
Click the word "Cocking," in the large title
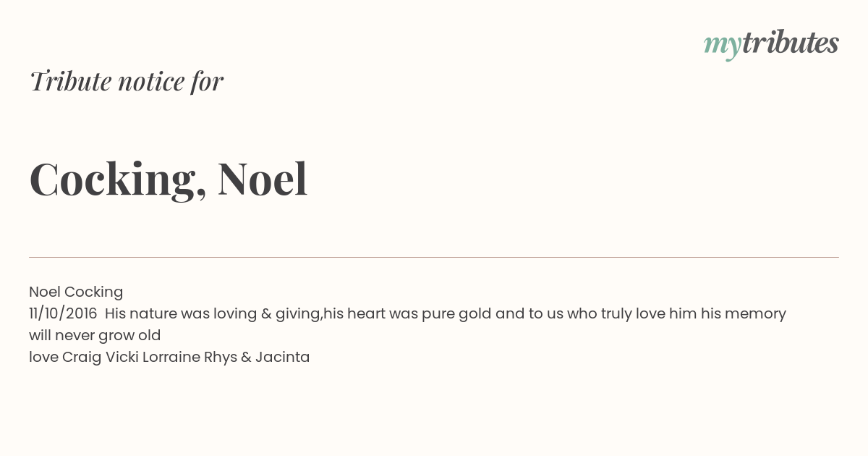point(118,180)
